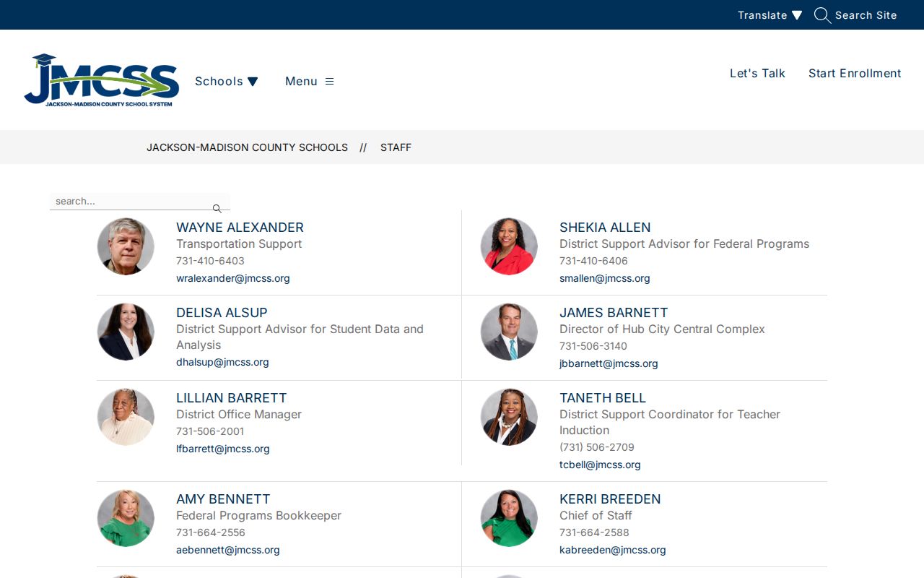
Task: Click James Barnett's profile photo
Action: pos(509,332)
